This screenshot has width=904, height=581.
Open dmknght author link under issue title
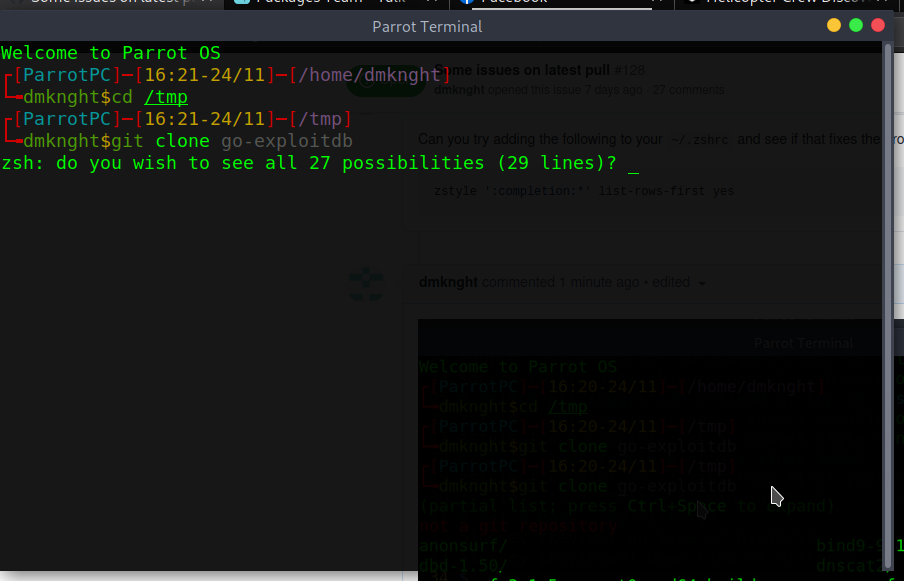tap(459, 90)
